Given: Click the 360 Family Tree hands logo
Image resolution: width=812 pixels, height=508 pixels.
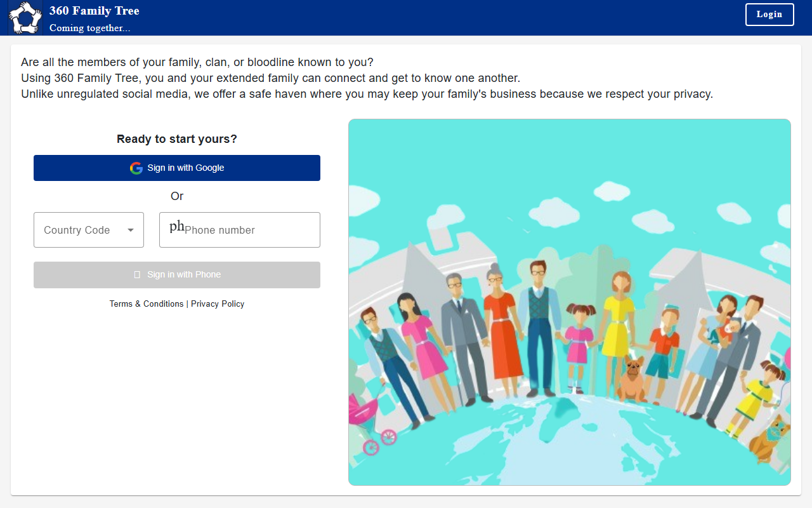Looking at the screenshot, I should 25,18.
